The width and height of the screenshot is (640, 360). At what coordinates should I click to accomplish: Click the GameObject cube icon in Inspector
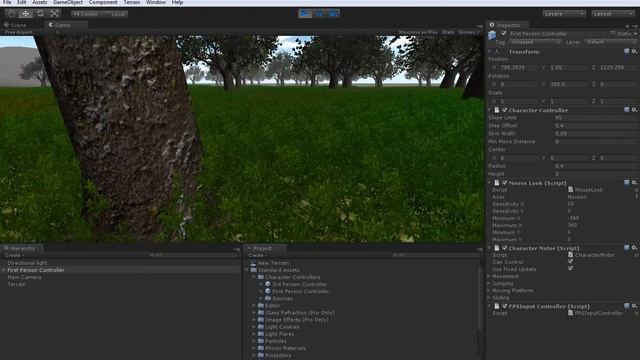492,35
